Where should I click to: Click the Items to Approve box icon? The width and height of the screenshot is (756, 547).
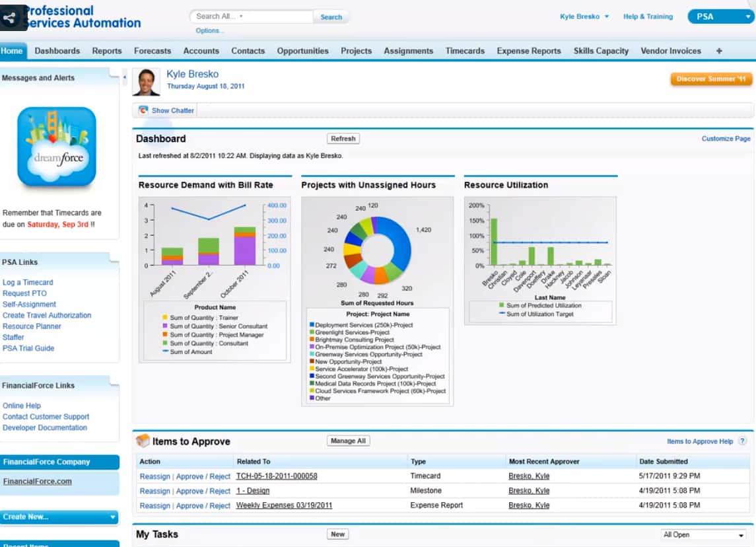coord(143,441)
